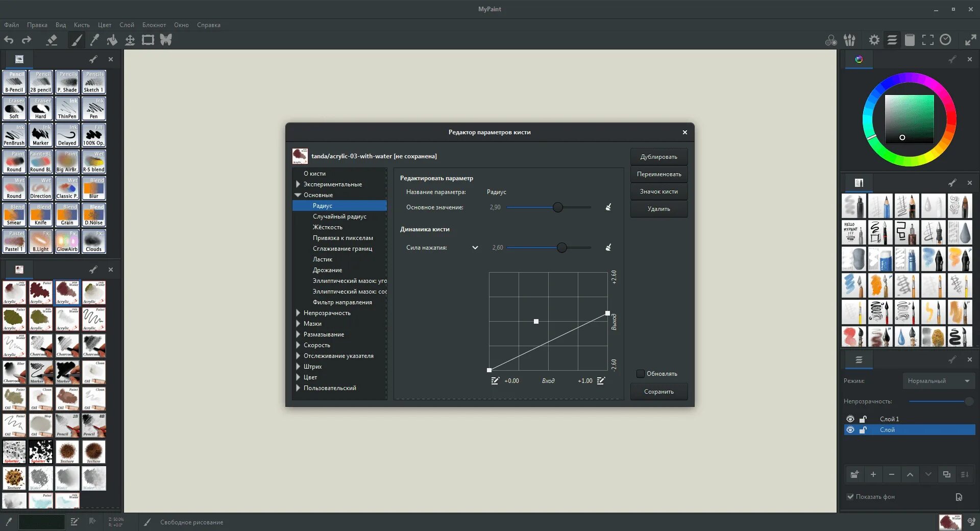Image resolution: width=980 pixels, height=531 pixels.
Task: Select the Flood Fill bucket tool
Action: pos(112,40)
